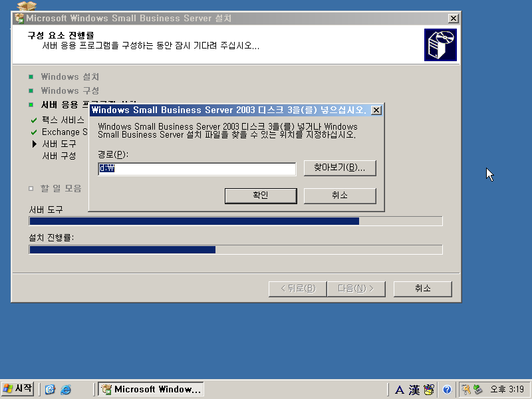The height and width of the screenshot is (399, 532).
Task: Click 취소 in the insert disk dialog
Action: click(340, 196)
